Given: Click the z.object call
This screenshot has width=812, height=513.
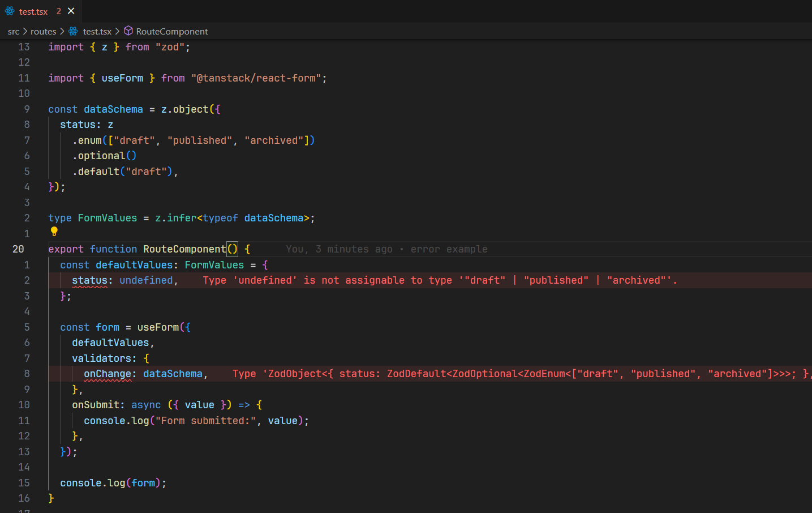Looking at the screenshot, I should [x=185, y=109].
